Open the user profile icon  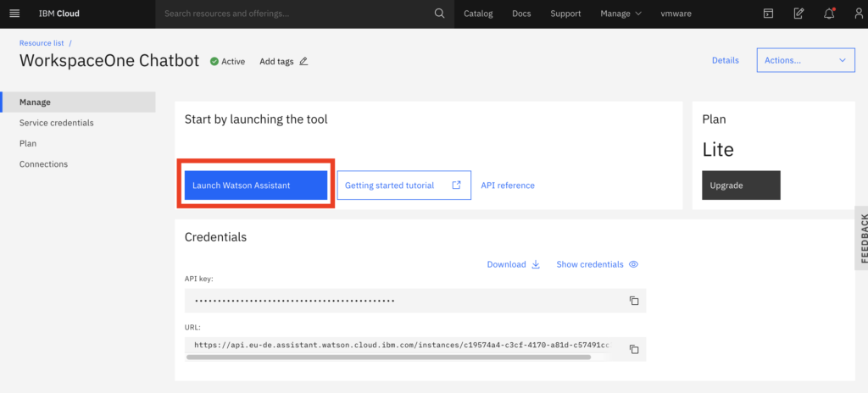pos(859,14)
